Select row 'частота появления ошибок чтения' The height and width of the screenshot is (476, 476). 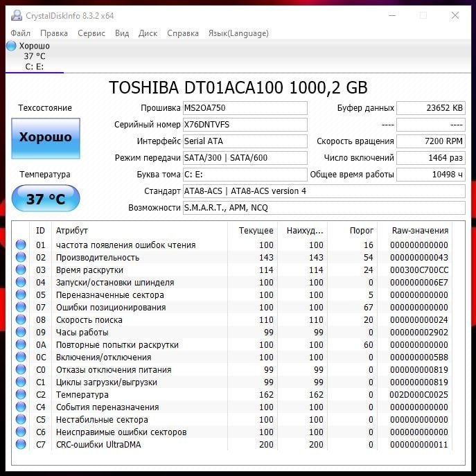(233, 245)
